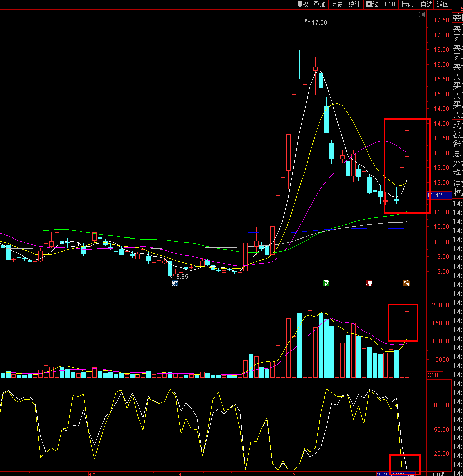Click the 标记 mark button
The image size is (463, 476).
pos(407,4)
